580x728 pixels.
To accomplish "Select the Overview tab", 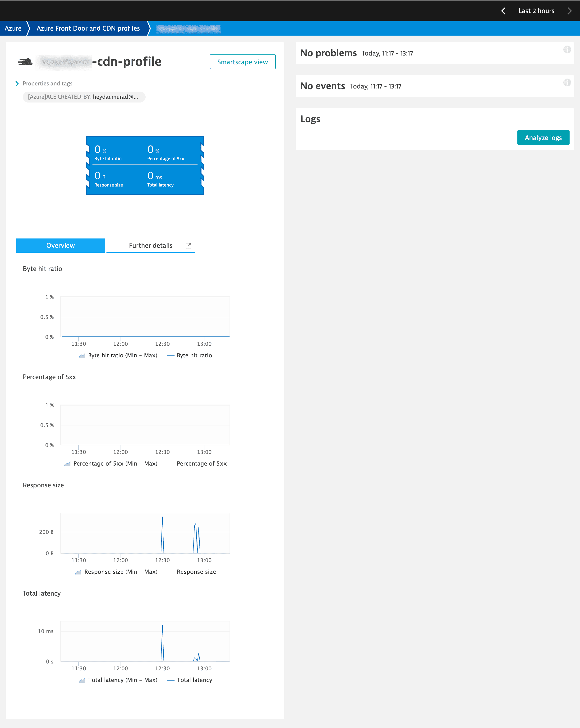I will pos(60,245).
